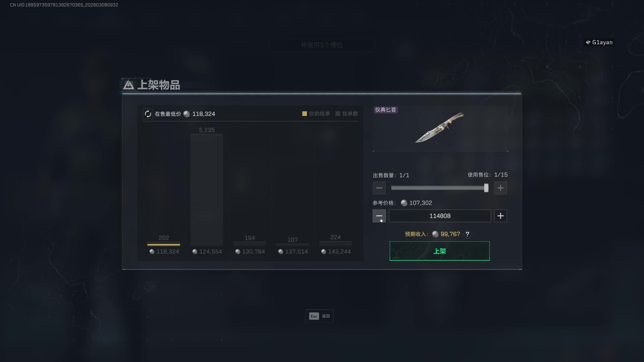Select the 137,014 price bar
Screen dimensions: 644x362
click(292, 245)
